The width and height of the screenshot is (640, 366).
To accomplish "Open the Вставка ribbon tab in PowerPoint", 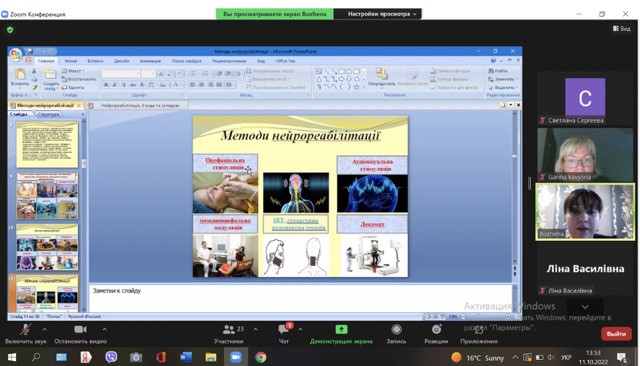I will 95,61.
